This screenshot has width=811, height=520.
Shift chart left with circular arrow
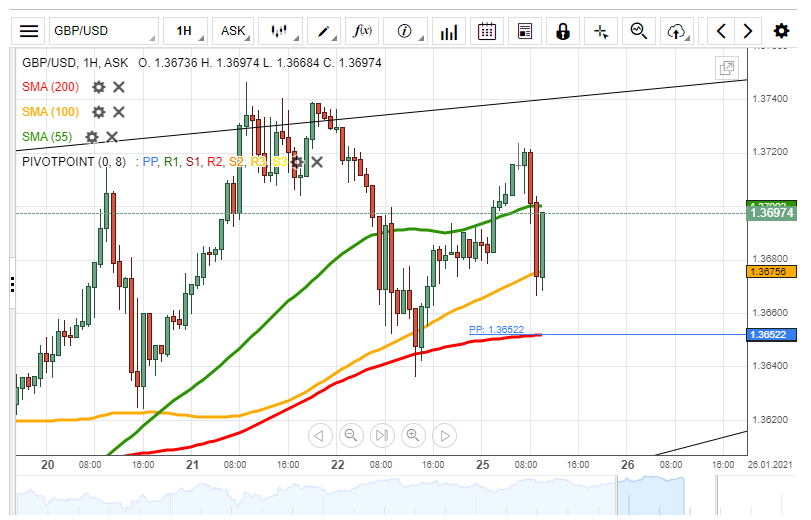point(320,436)
